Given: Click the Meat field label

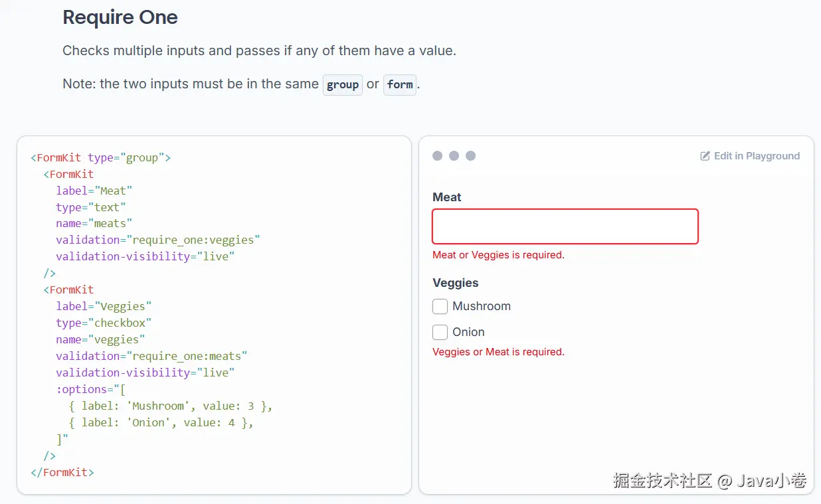Looking at the screenshot, I should [447, 197].
